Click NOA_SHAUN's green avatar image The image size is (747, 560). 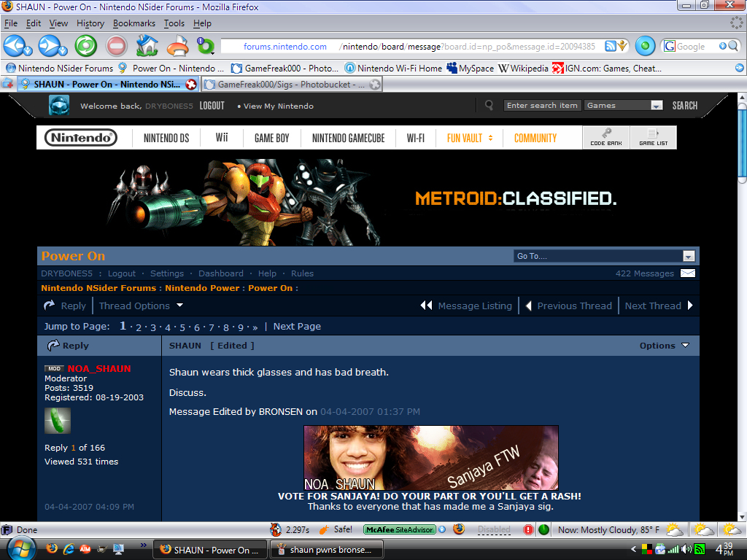58,421
